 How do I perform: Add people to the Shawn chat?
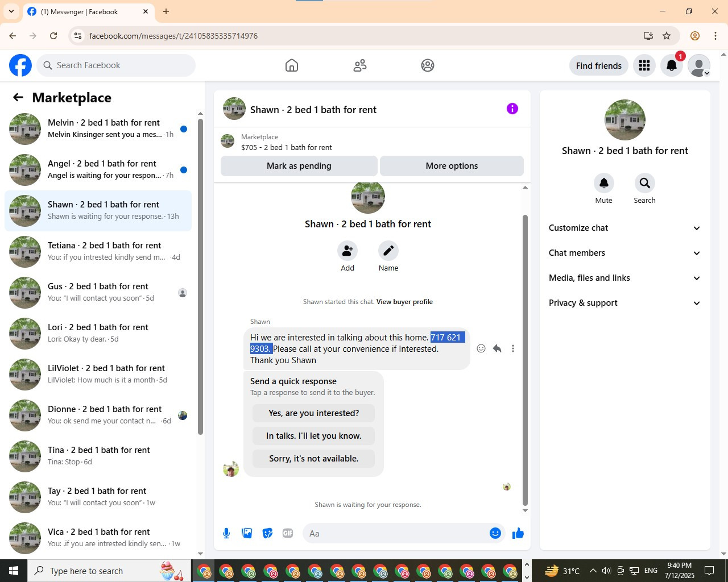pyautogui.click(x=348, y=251)
